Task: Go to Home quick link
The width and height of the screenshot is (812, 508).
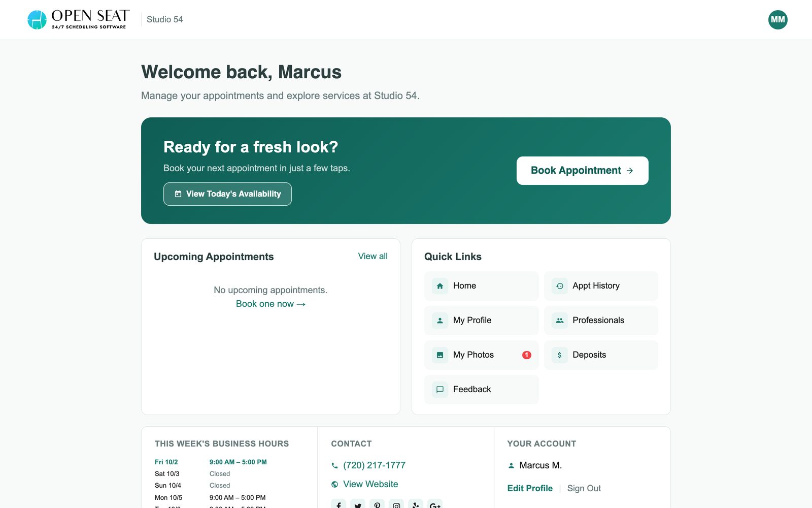Action: pyautogui.click(x=481, y=286)
